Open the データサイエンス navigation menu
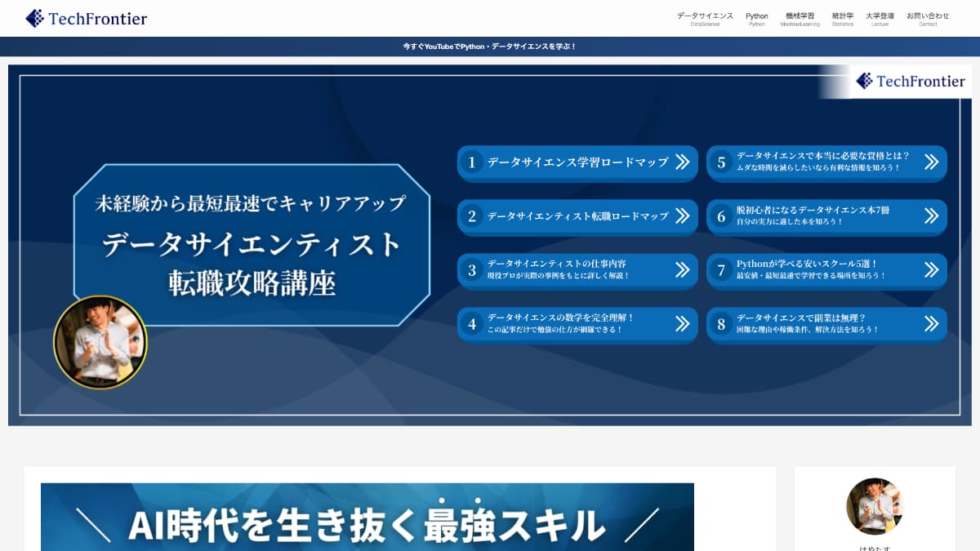 click(x=704, y=18)
